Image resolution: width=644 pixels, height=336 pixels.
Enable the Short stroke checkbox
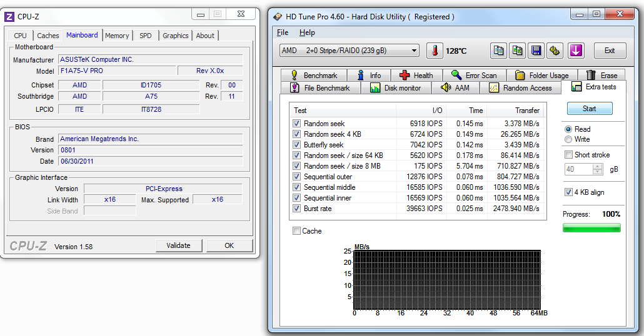click(568, 155)
